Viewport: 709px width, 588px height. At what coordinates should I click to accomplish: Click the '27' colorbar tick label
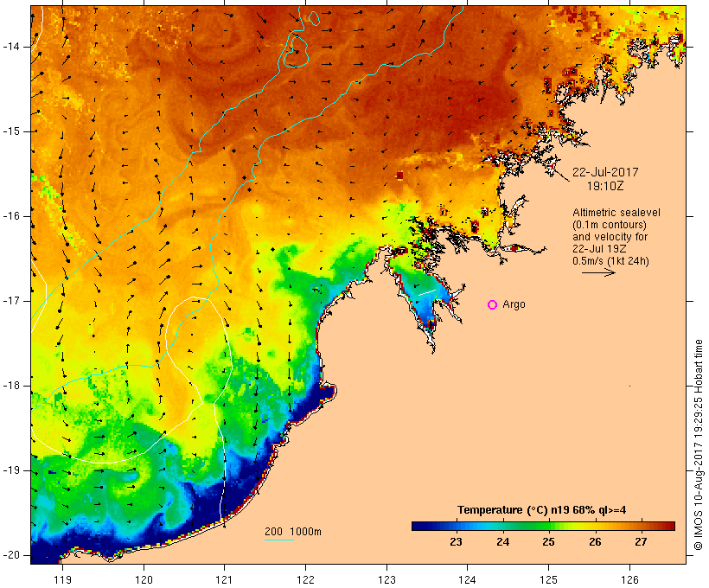click(x=641, y=542)
